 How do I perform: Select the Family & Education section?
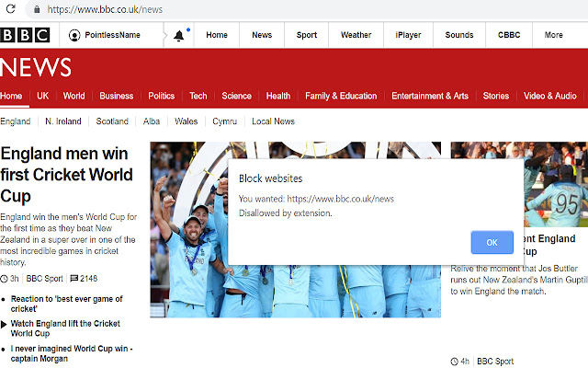[x=341, y=96]
